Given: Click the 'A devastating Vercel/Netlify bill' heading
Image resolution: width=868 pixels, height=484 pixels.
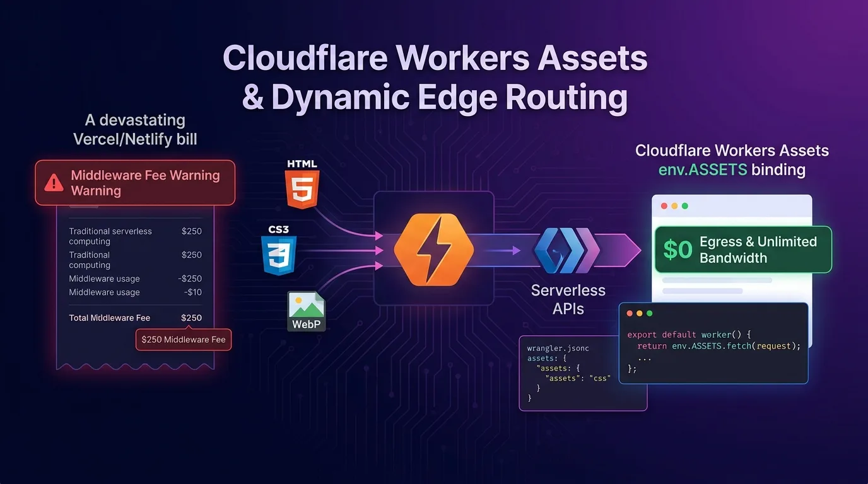Looking at the screenshot, I should (135, 129).
